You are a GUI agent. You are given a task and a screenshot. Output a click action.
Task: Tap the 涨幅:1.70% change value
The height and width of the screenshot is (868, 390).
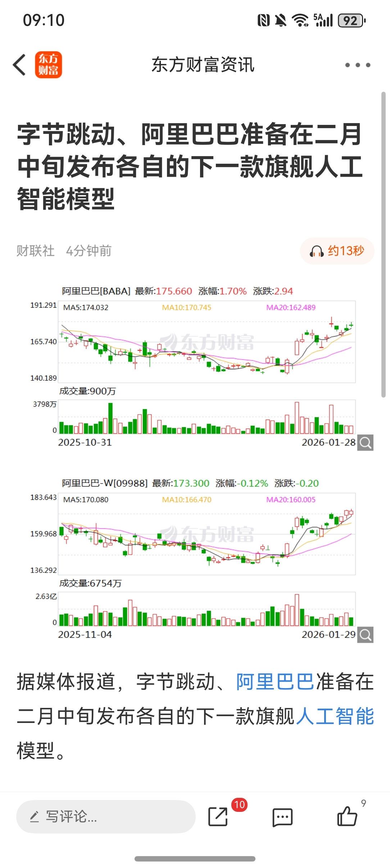[222, 291]
